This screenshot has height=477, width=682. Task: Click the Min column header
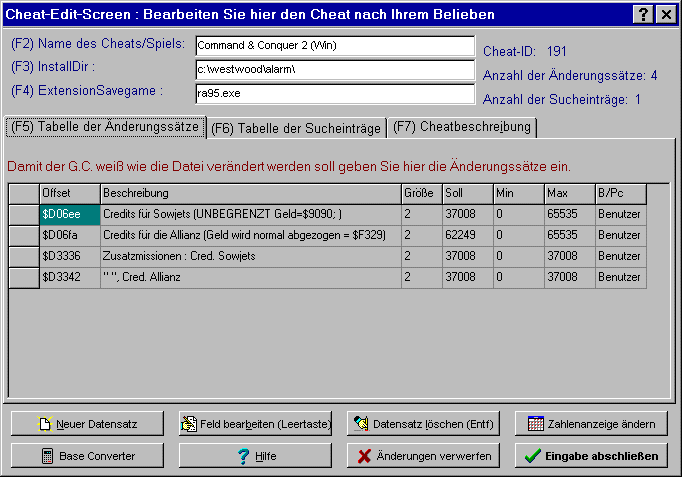(519, 193)
